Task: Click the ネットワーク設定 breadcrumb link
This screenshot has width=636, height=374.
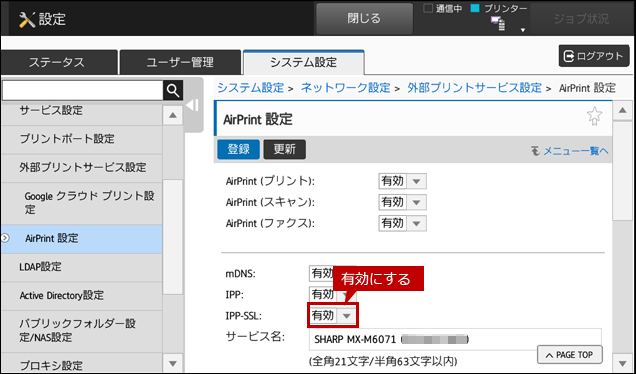Action: [345, 88]
